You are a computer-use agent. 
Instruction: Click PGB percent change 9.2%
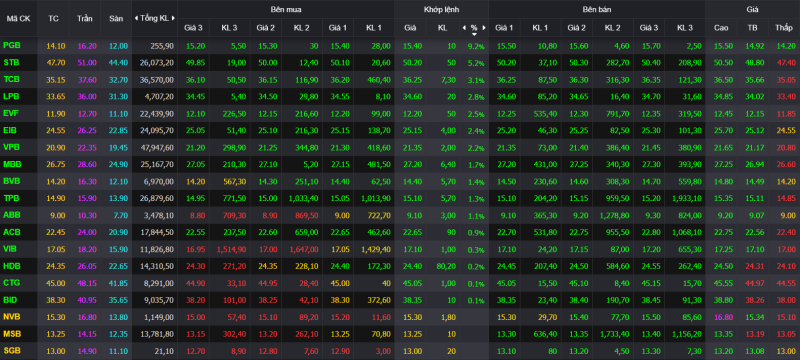pos(476,46)
